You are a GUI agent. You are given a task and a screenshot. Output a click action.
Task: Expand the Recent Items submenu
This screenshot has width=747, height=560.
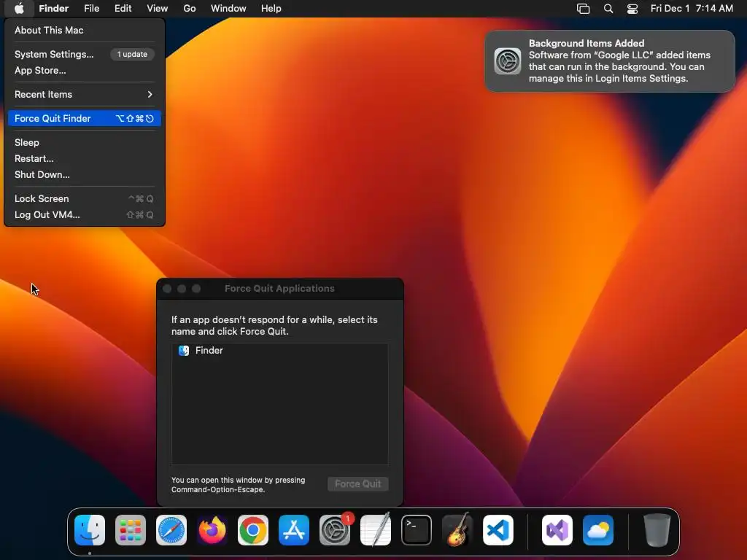(x=85, y=94)
